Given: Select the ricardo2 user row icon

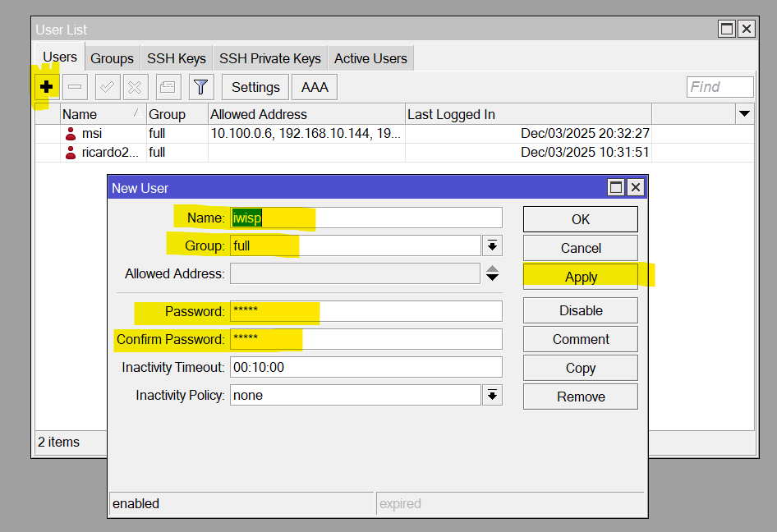Looking at the screenshot, I should 71,153.
